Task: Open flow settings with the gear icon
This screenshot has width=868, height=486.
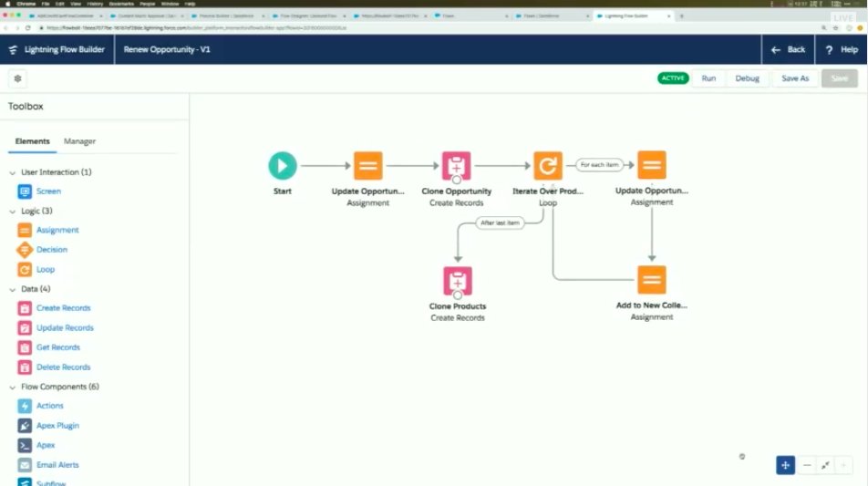Action: point(17,78)
